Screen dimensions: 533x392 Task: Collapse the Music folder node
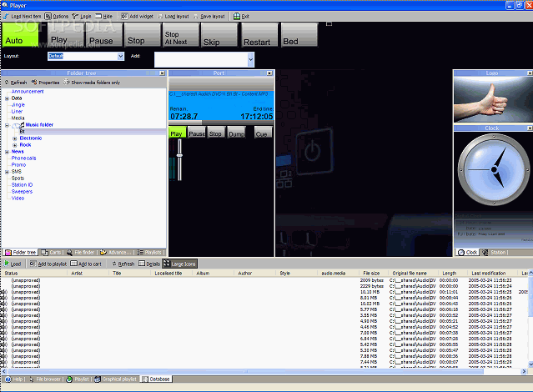click(7, 125)
